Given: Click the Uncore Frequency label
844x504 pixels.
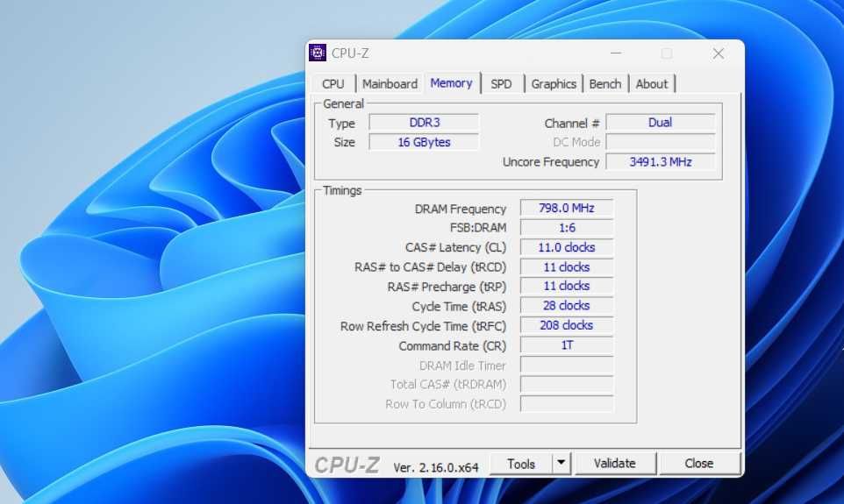Looking at the screenshot, I should (x=551, y=162).
